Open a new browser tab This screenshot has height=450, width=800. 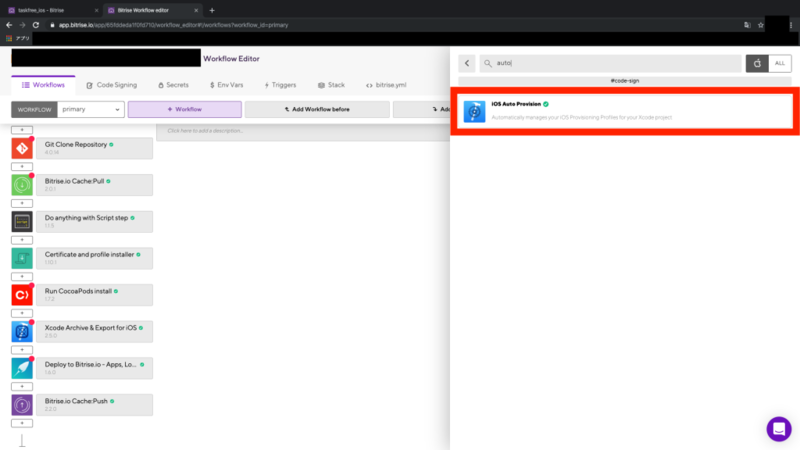pyautogui.click(x=212, y=10)
